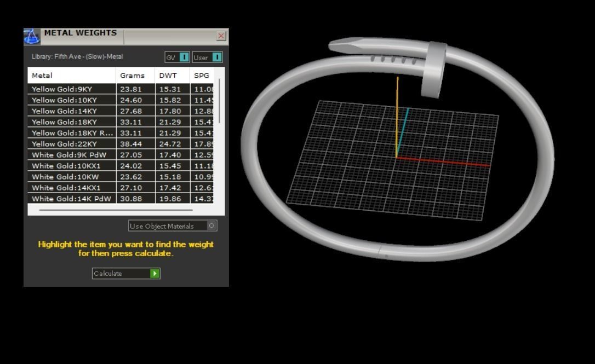Screen dimensions: 595x364
Task: Click the green arrow on Calculate
Action: 155,273
